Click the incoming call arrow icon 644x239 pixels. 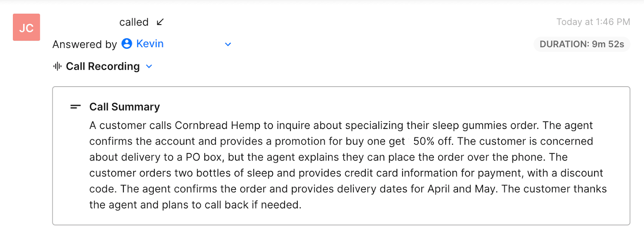160,22
